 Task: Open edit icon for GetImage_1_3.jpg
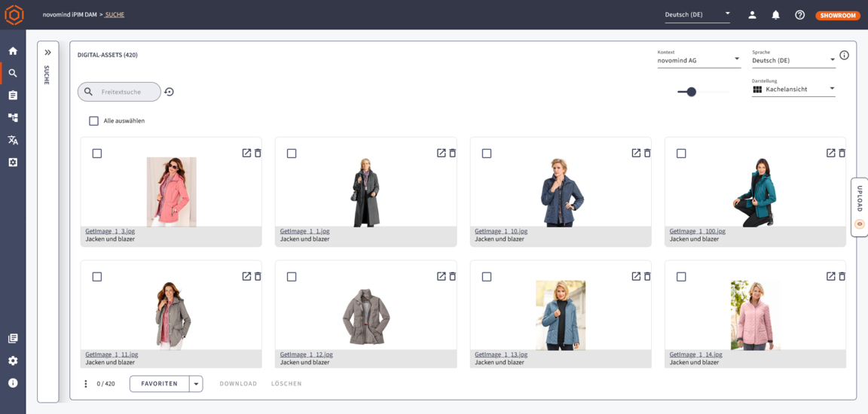click(x=246, y=153)
